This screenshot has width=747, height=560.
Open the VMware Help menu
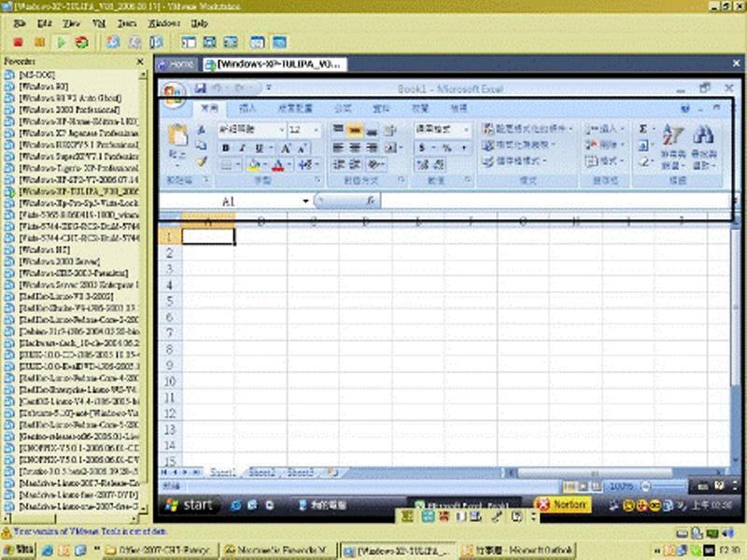pos(199,23)
